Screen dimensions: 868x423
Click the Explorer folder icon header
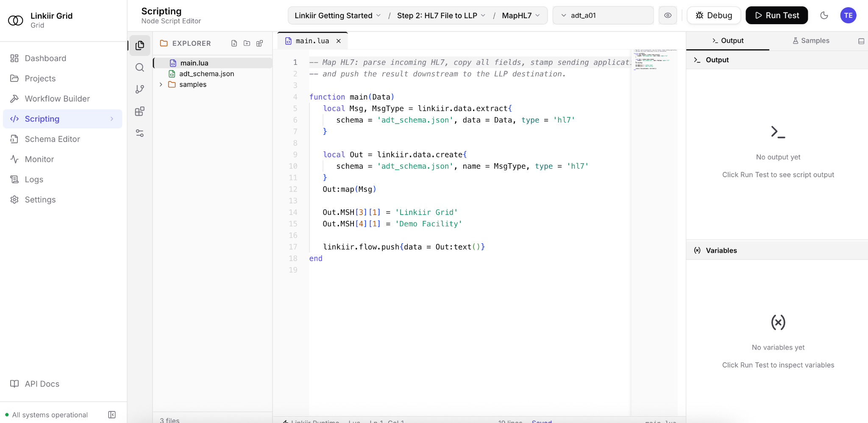coord(164,43)
